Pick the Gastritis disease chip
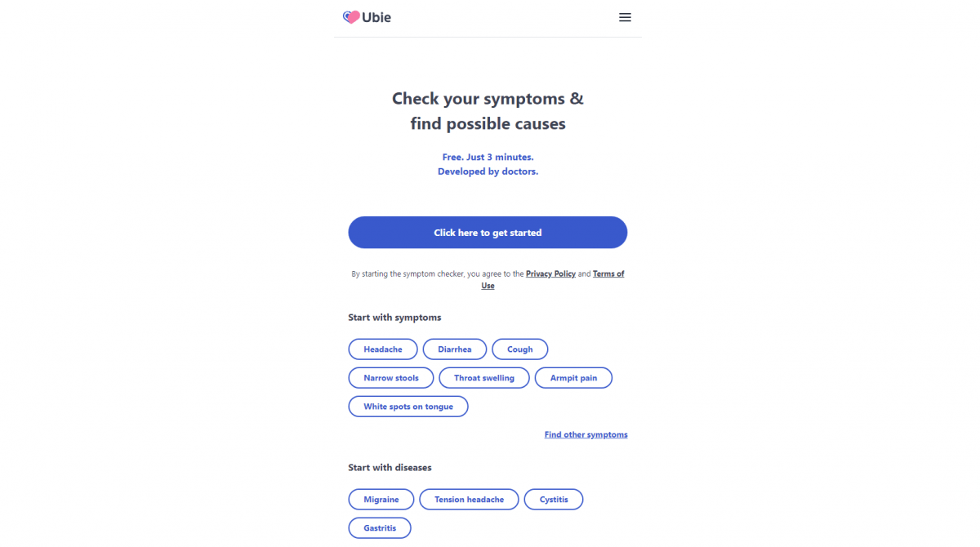Viewport: 980px width, 547px height. [380, 528]
